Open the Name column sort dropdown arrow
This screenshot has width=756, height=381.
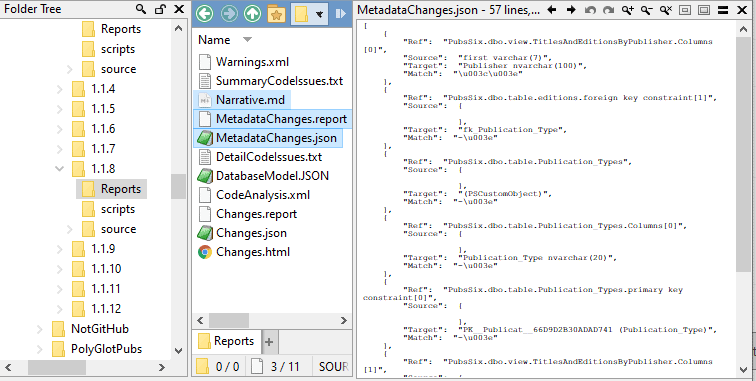click(x=247, y=40)
